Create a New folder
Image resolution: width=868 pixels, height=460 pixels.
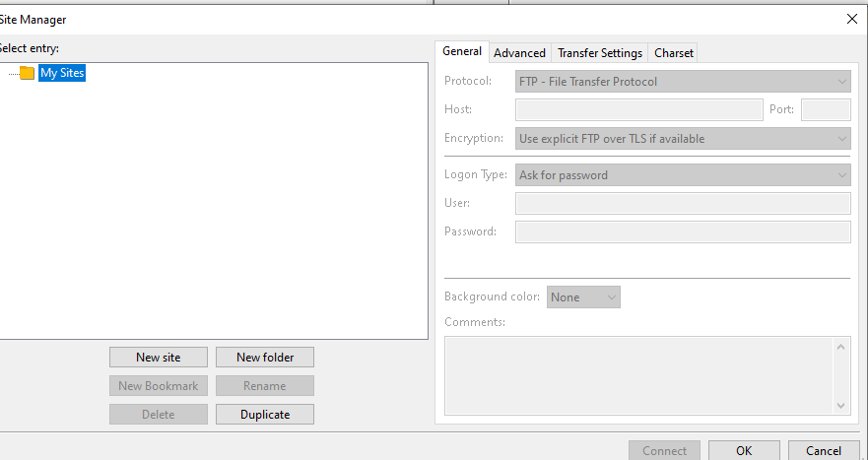point(265,357)
